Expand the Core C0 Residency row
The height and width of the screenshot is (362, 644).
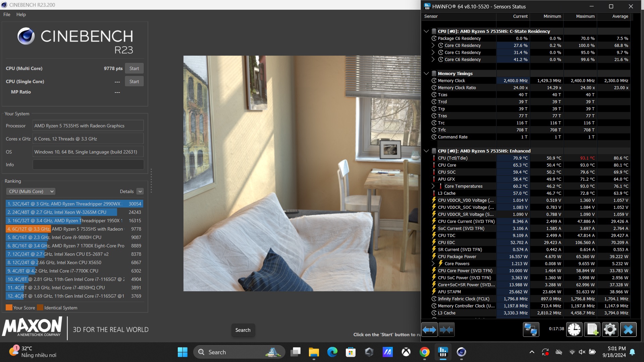tap(433, 45)
